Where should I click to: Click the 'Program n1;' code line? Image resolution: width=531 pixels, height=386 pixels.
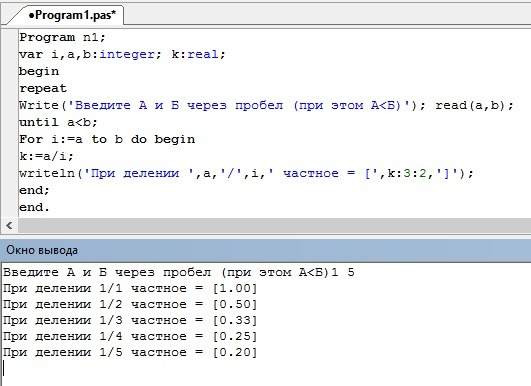[x=62, y=37]
